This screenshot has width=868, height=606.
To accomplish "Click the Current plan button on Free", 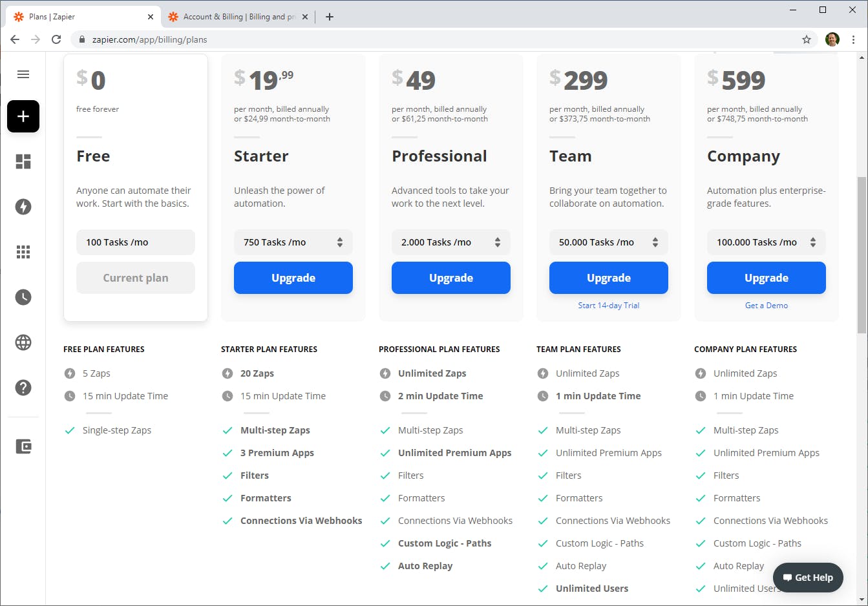I will [x=136, y=278].
